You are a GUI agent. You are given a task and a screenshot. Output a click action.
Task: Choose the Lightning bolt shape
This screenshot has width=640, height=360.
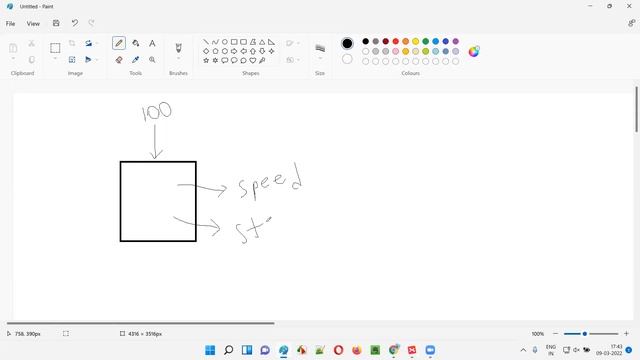click(x=262, y=60)
